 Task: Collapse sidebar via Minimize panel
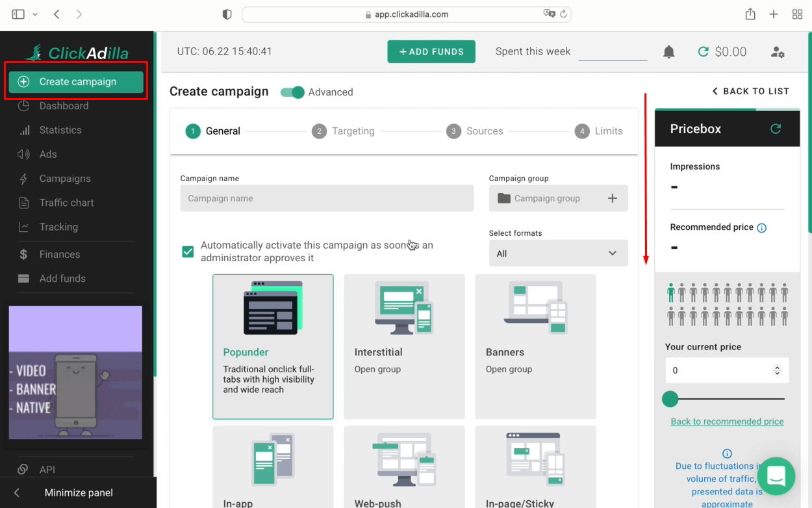point(78,492)
